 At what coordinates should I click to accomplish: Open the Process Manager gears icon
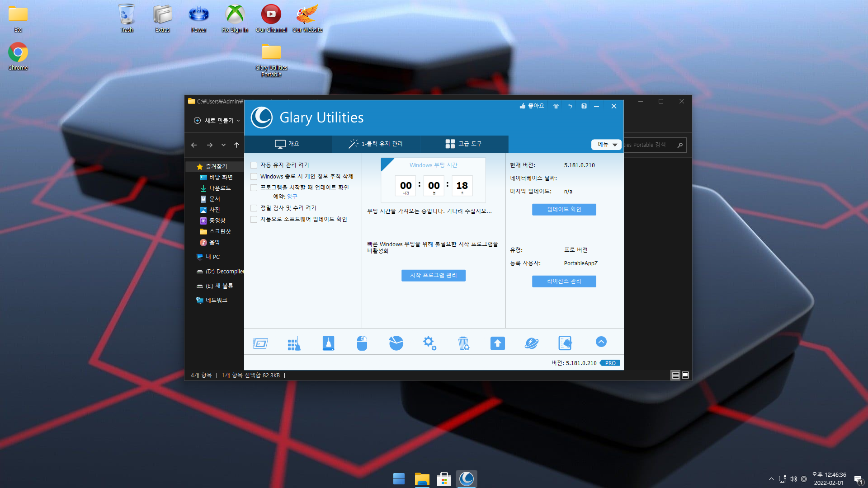point(429,343)
